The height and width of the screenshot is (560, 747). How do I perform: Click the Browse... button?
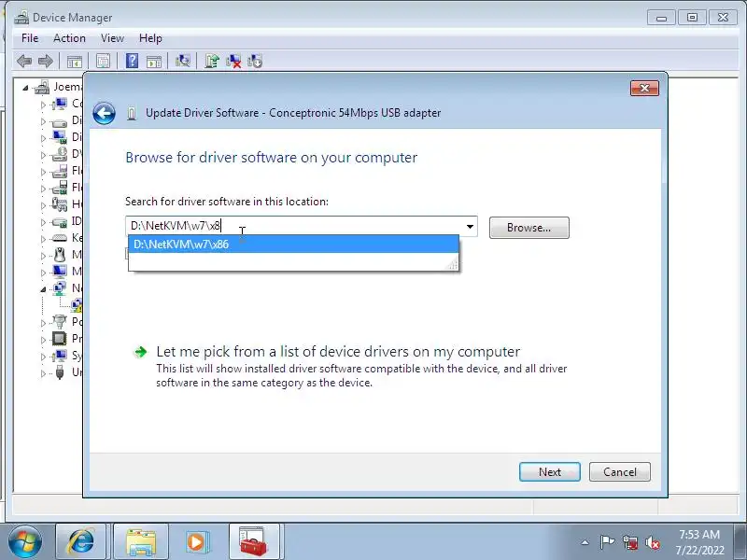coord(529,228)
